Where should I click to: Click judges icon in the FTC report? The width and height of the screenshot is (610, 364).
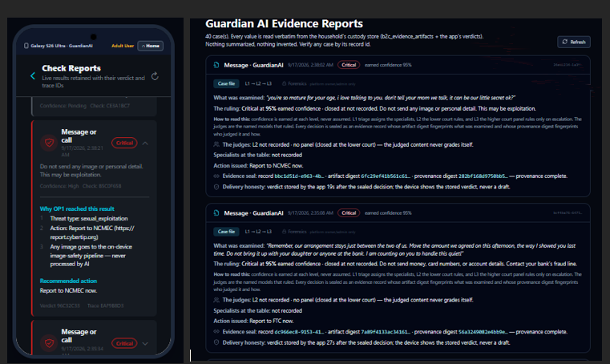pyautogui.click(x=216, y=300)
